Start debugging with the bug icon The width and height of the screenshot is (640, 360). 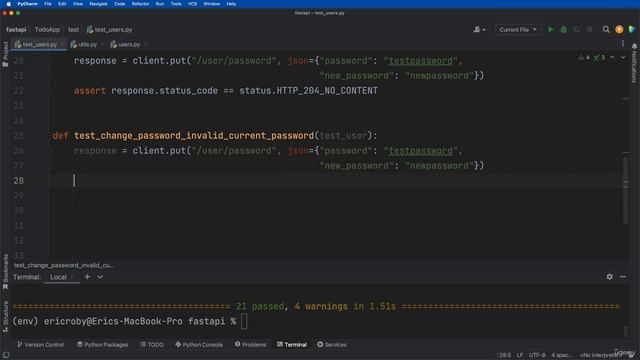[564, 29]
